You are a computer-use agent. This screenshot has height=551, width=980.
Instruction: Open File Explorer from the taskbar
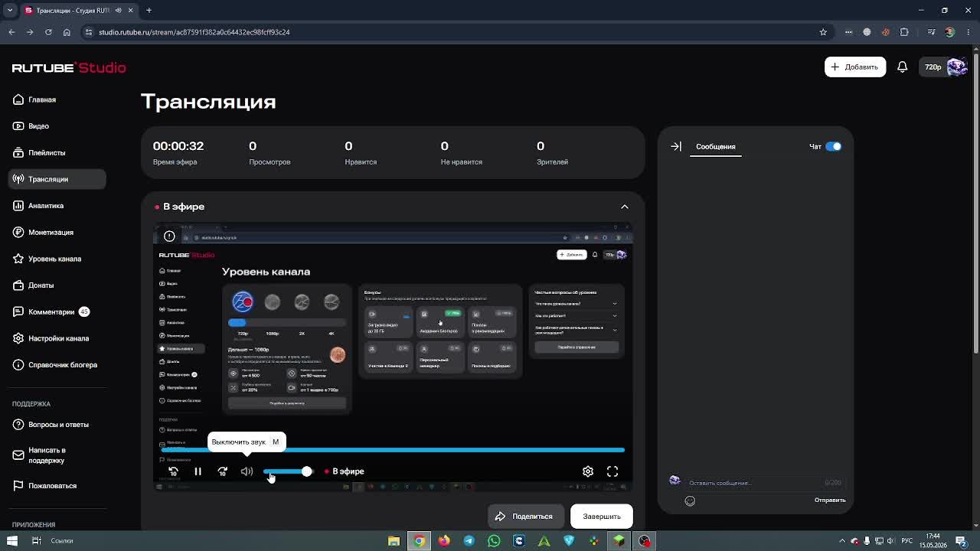[394, 541]
